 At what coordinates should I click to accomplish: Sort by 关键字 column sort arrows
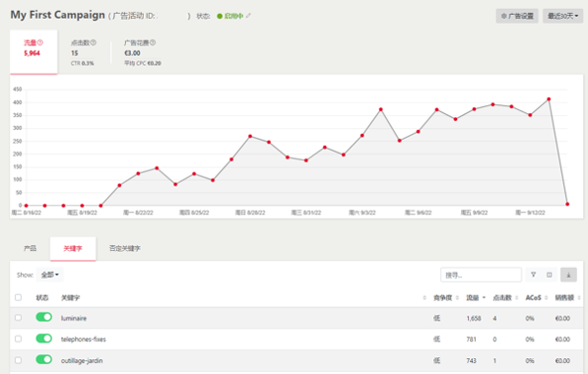tap(425, 298)
